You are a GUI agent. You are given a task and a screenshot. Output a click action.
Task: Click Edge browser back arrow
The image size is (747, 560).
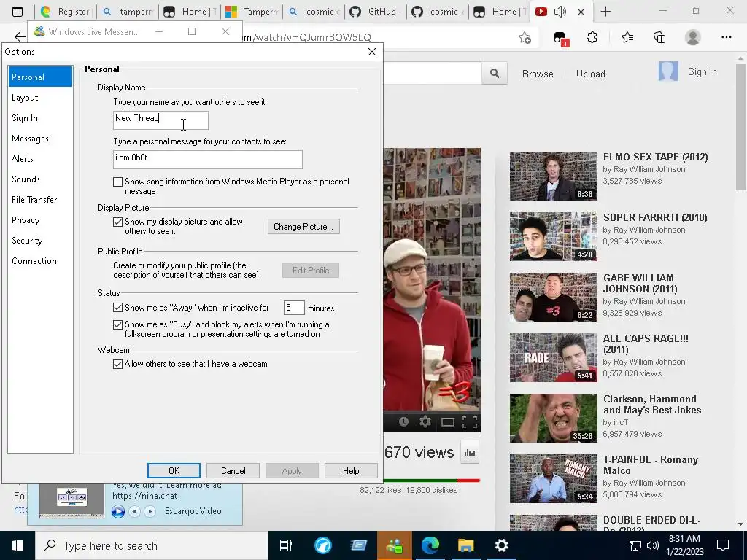tap(20, 37)
